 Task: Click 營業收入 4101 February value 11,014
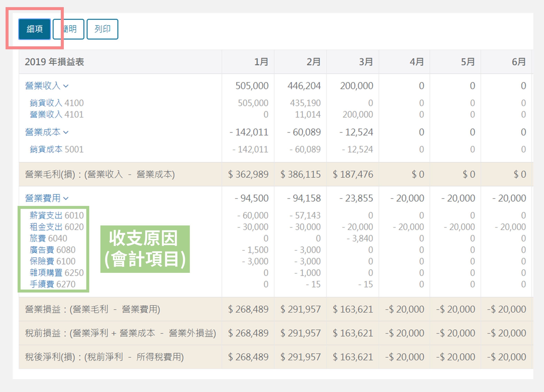pyautogui.click(x=308, y=114)
